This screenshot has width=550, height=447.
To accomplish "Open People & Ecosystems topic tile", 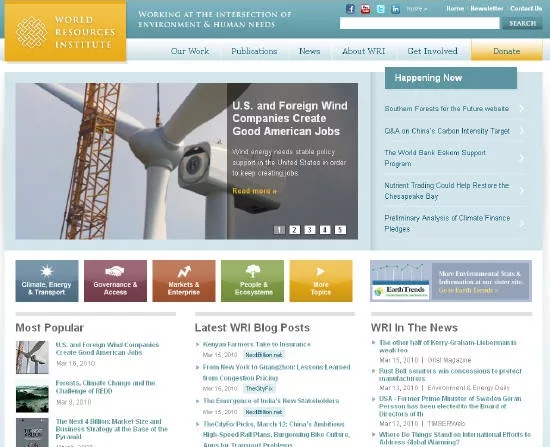I will point(252,281).
